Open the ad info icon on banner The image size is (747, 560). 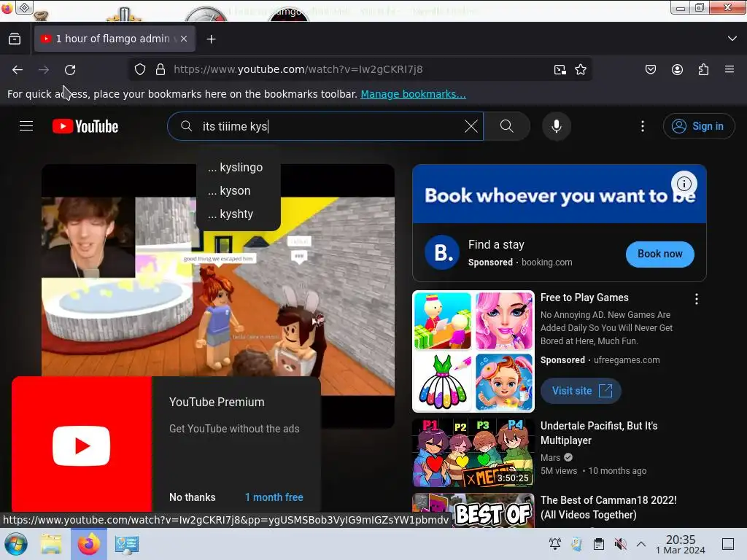point(684,184)
